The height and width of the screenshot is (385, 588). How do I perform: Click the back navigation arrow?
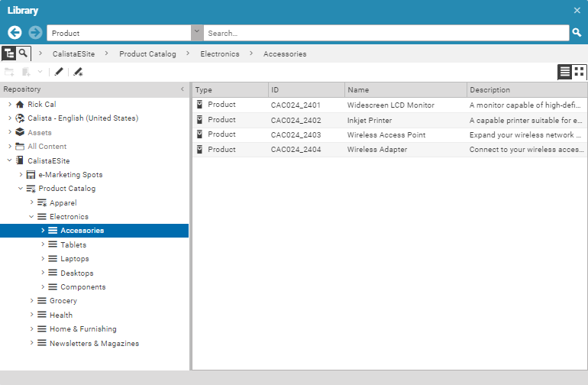15,33
